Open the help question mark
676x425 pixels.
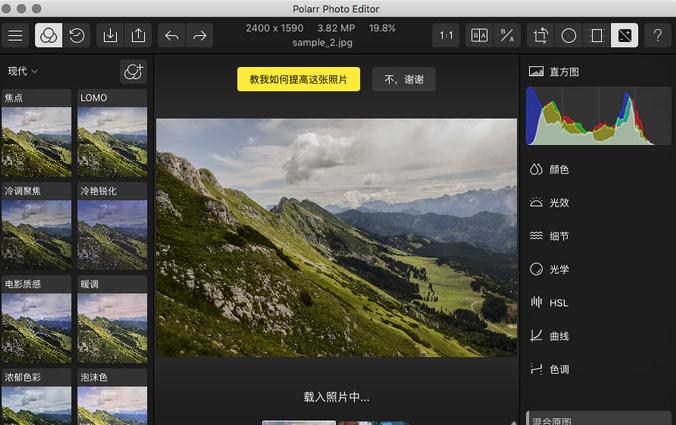[x=658, y=35]
